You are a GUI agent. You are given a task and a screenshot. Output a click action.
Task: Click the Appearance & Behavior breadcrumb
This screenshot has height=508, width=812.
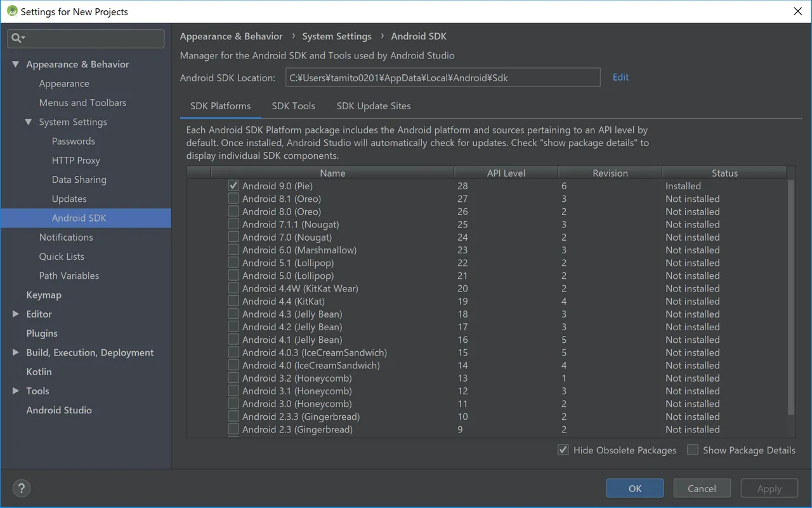coord(231,36)
